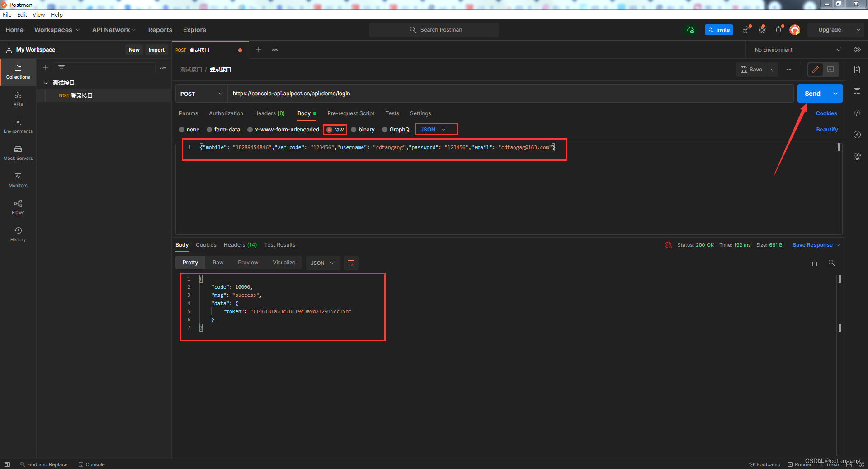Viewport: 868px width, 469px height.
Task: Switch to the Headers (8) request tab
Action: 269,113
